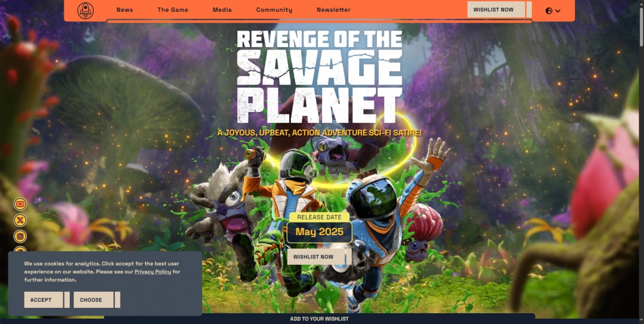The image size is (644, 324).
Task: Open The Game menu item
Action: tap(172, 10)
